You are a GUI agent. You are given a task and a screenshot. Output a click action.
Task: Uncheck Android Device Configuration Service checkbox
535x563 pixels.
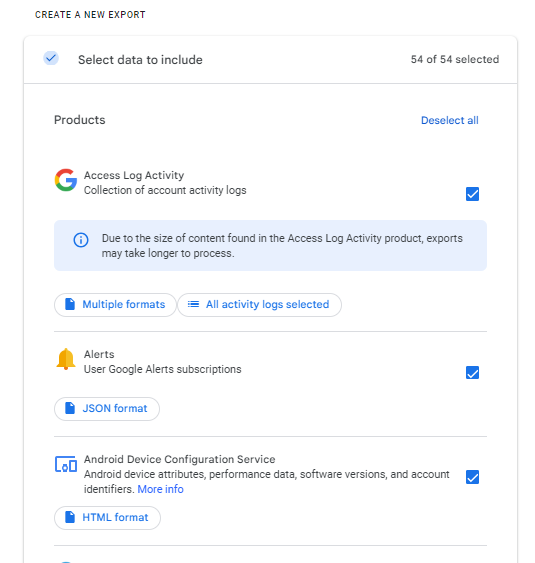[472, 477]
